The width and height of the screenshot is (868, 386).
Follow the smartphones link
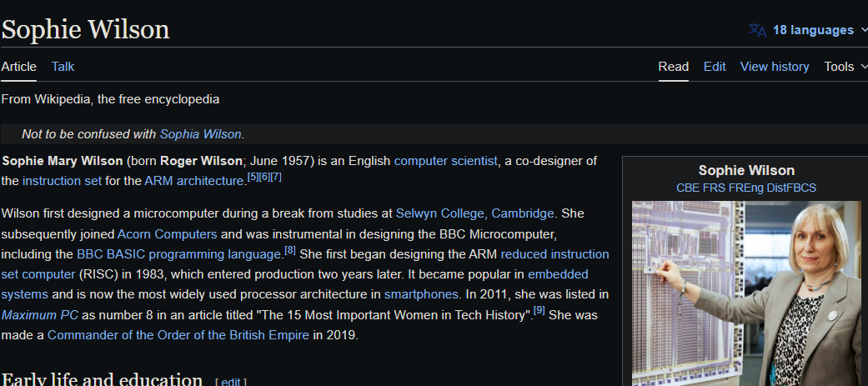(x=421, y=294)
